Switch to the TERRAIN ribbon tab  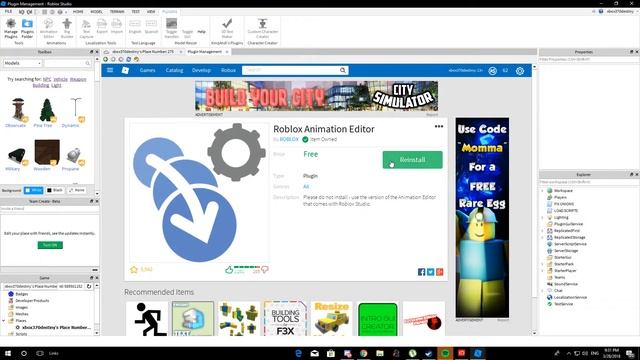pyautogui.click(x=118, y=12)
